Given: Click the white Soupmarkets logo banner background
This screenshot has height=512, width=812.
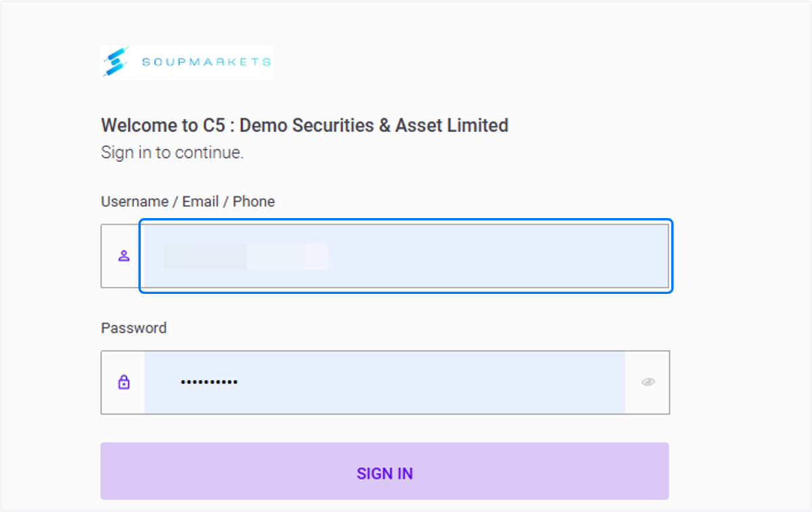Looking at the screenshot, I should (x=187, y=62).
